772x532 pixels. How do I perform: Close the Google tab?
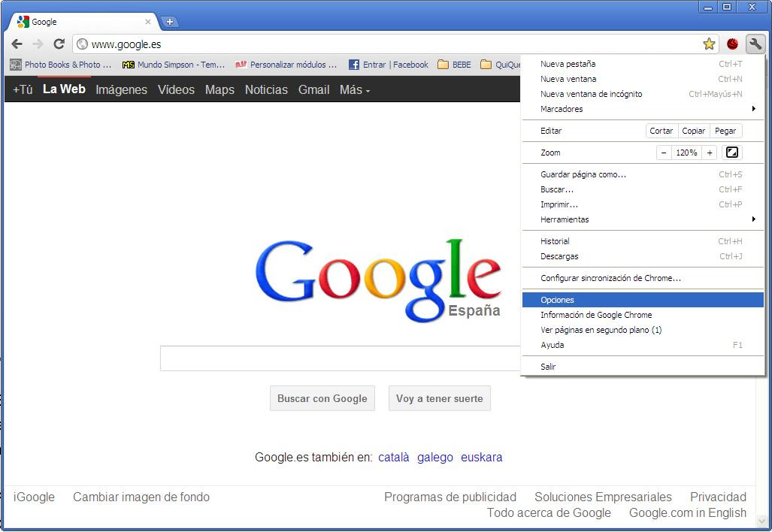tap(147, 22)
